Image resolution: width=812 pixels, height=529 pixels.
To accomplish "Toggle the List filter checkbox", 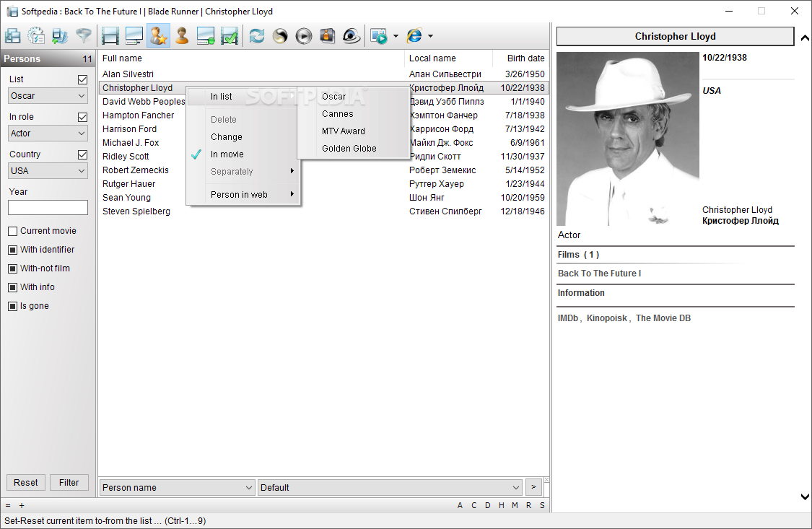I will (x=82, y=79).
